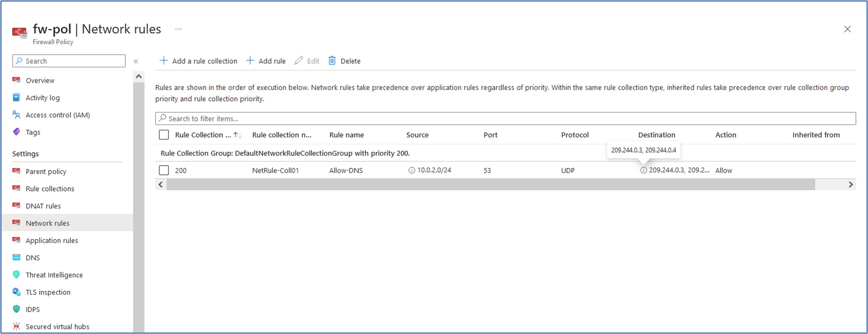Select the checkbox for the Allow-DNS rule
Image resolution: width=868 pixels, height=334 pixels.
tap(164, 170)
